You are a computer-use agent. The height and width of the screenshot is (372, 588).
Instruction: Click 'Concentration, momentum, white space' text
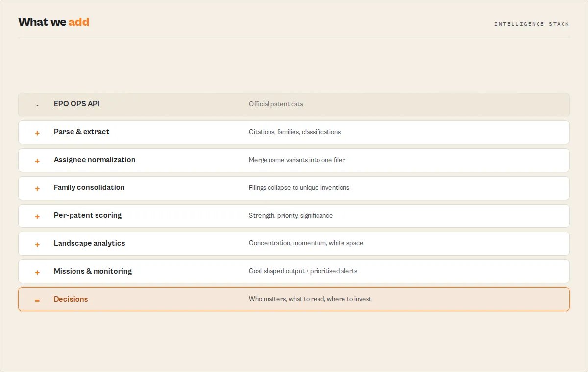click(306, 243)
